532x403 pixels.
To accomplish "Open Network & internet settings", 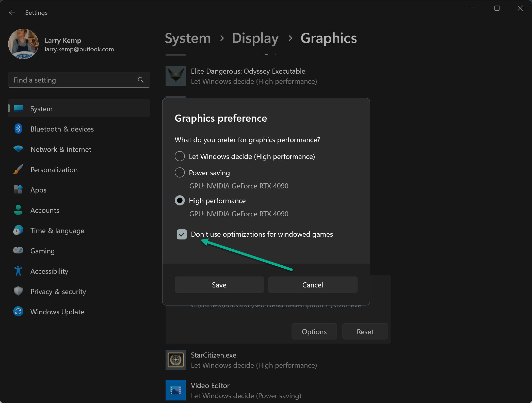I will click(x=79, y=149).
